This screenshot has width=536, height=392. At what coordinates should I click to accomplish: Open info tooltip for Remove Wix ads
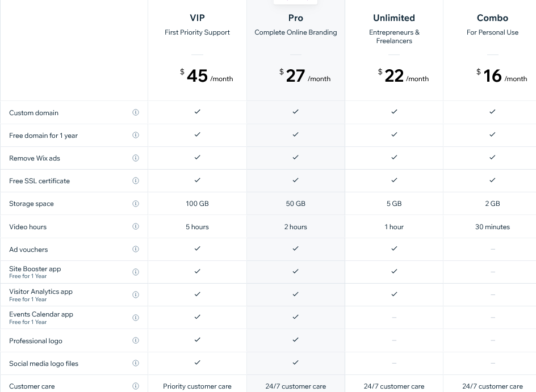(136, 158)
